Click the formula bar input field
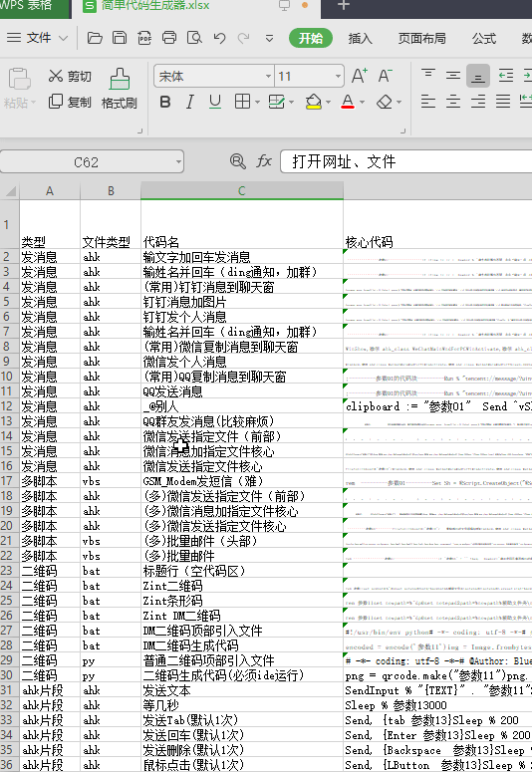532x772 pixels. click(x=406, y=161)
